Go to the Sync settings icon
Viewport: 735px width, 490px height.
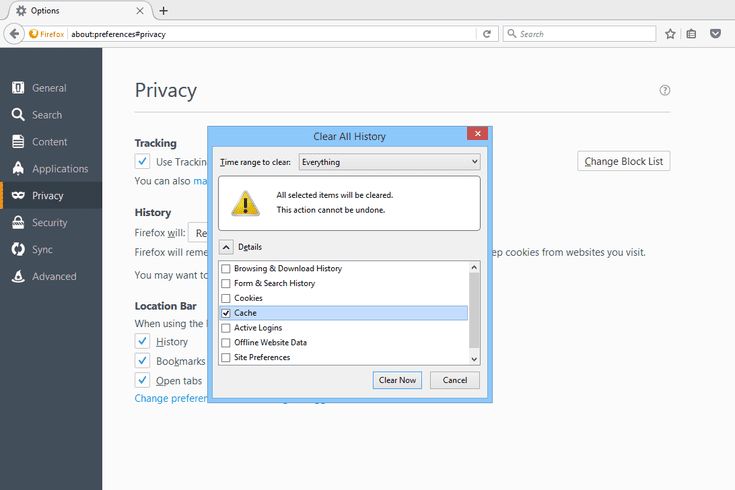click(x=18, y=249)
